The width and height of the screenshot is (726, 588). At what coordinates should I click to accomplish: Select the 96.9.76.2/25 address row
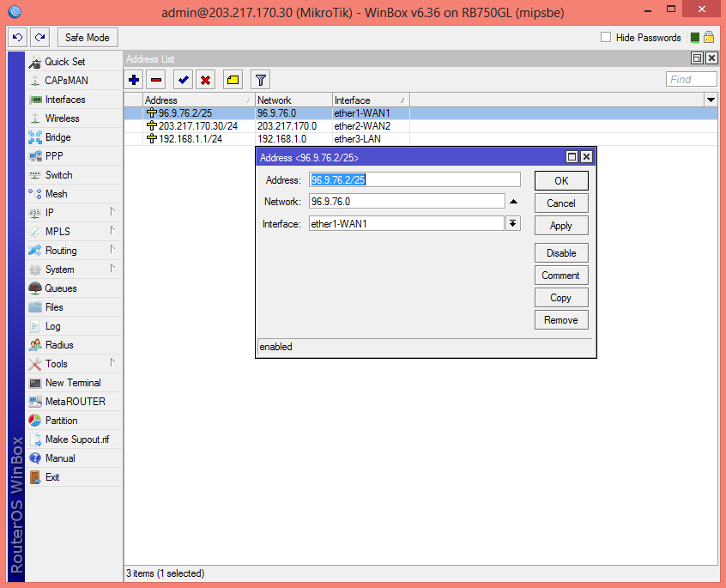420,113
